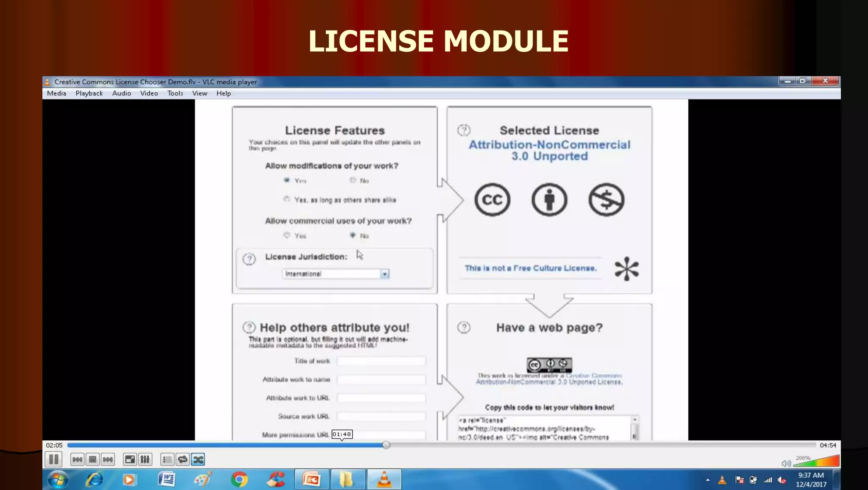Image resolution: width=868 pixels, height=490 pixels.
Task: Toggle fullscreen video mode button
Action: [x=130, y=459]
